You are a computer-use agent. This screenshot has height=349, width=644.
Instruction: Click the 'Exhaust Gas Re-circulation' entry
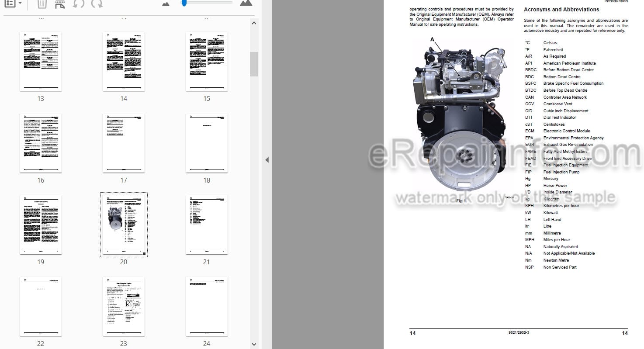[x=568, y=145]
